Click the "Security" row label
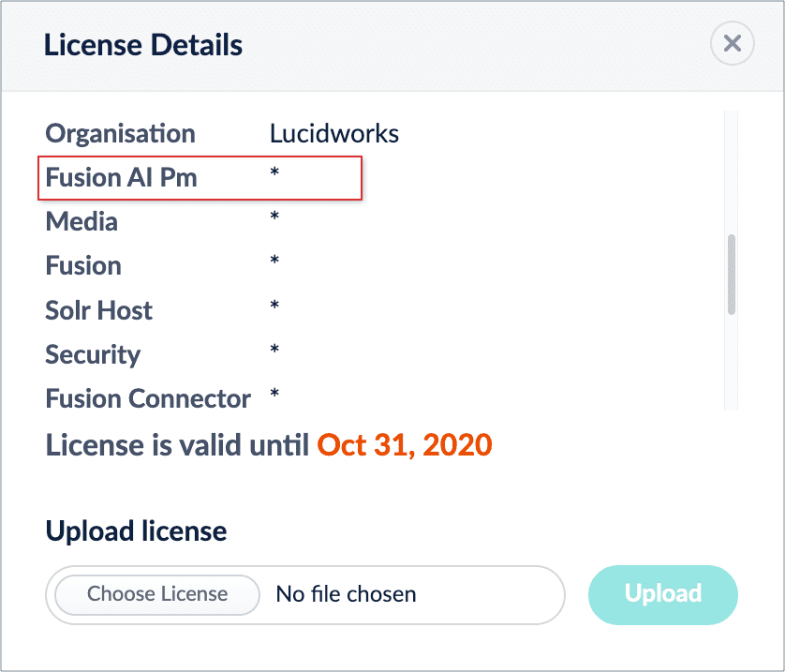 click(x=93, y=355)
